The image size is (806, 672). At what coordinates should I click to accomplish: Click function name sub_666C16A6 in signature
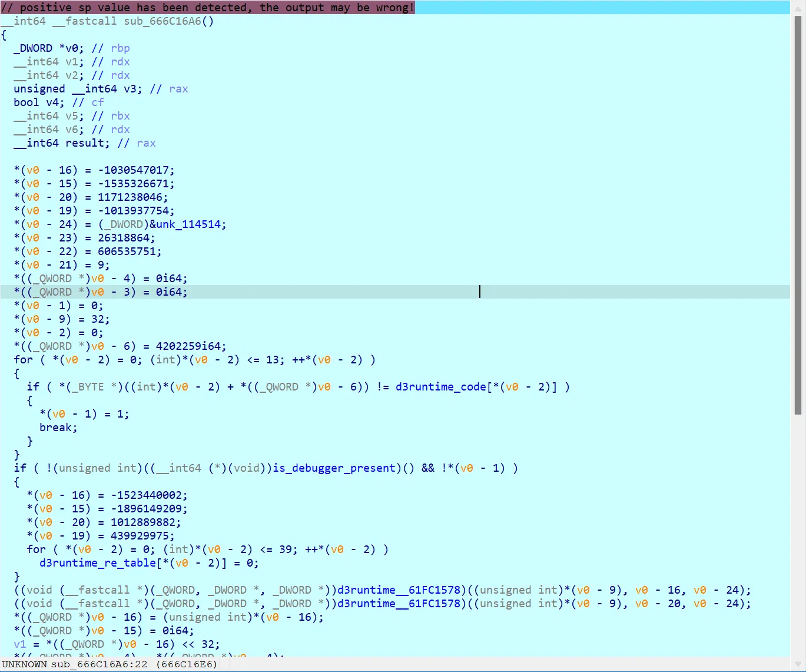pyautogui.click(x=162, y=21)
